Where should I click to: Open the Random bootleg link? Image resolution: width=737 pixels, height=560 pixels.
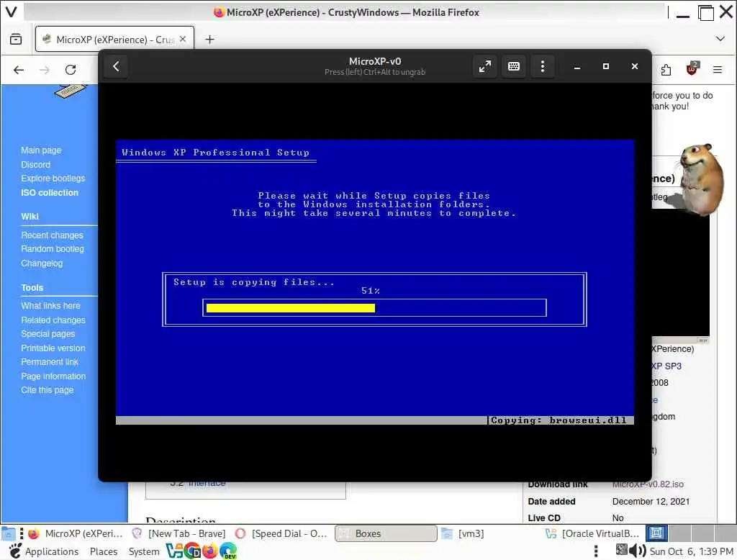52,249
